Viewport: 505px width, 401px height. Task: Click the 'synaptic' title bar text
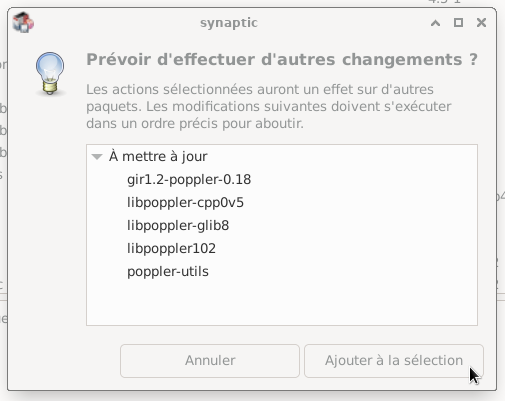coord(229,23)
